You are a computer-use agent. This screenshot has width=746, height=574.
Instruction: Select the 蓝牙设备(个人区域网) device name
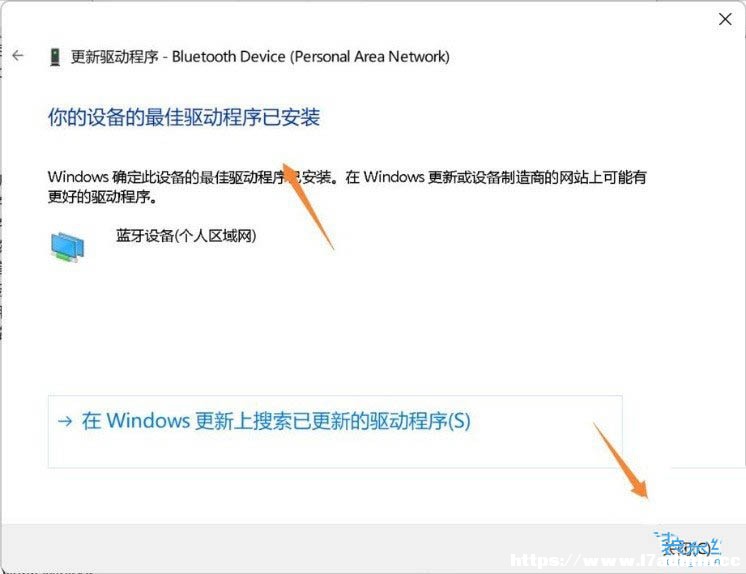click(x=186, y=236)
